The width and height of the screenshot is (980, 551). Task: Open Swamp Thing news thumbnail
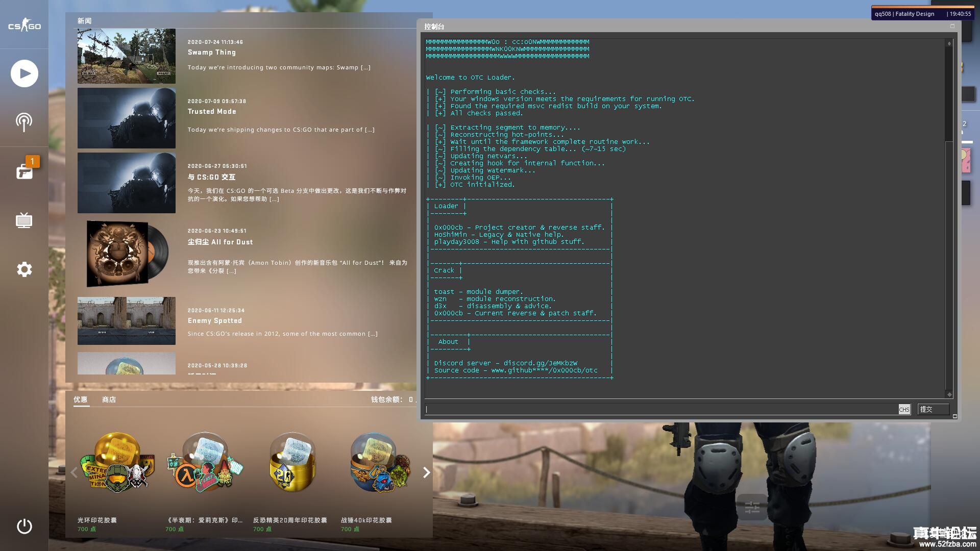pos(127,56)
